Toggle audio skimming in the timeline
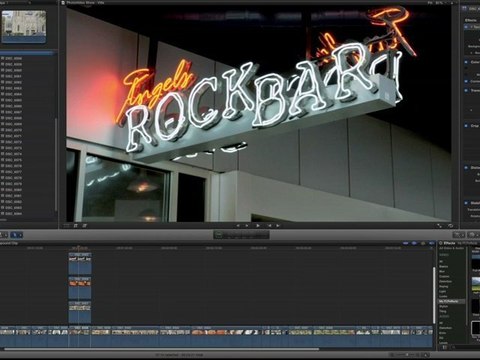480x360 pixels. 414,243
